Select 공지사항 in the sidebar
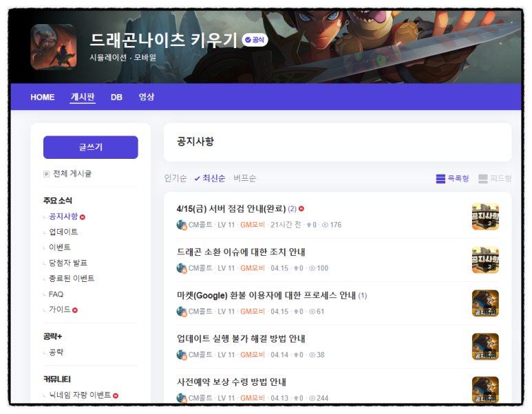The width and height of the screenshot is (532, 414). click(x=63, y=217)
